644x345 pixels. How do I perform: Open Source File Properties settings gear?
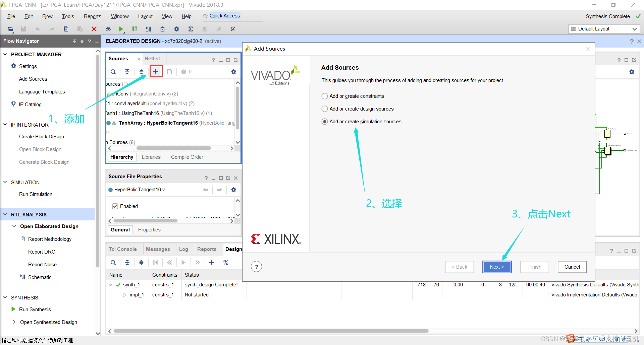(233, 190)
